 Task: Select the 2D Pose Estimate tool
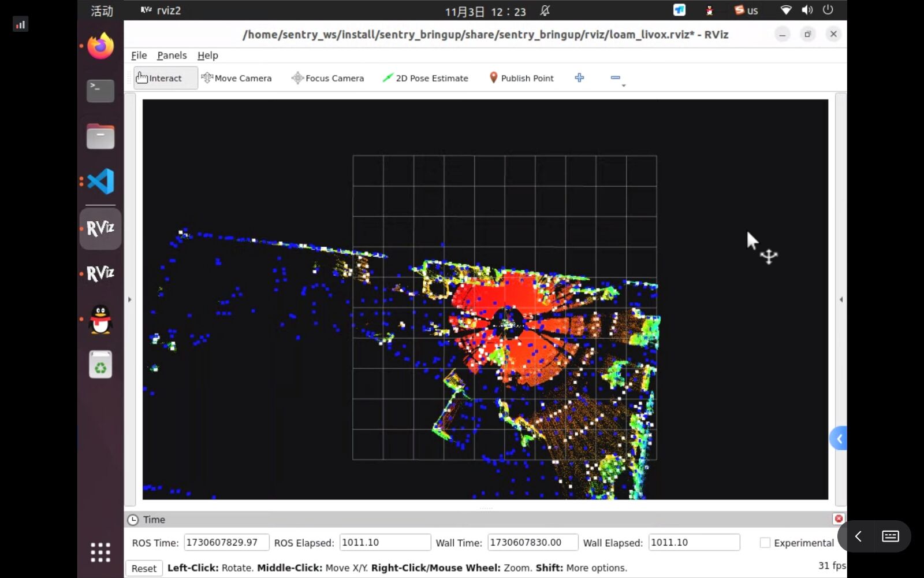pyautogui.click(x=425, y=78)
